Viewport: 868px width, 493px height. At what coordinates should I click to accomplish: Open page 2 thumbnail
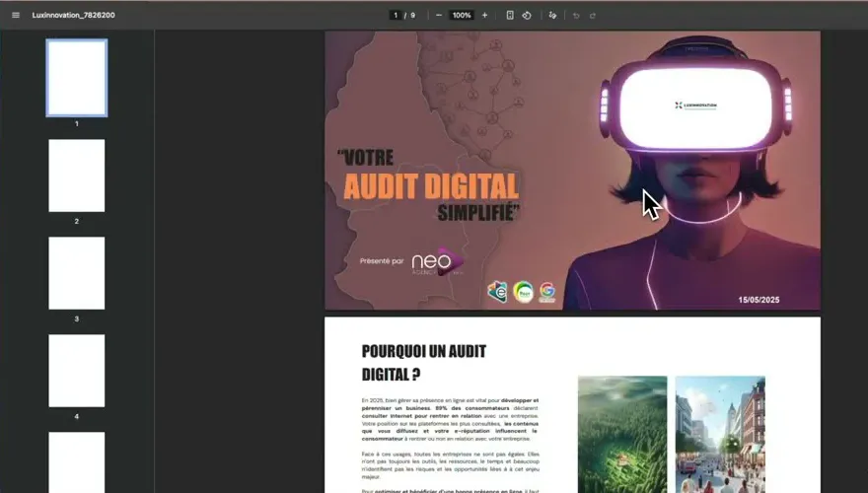76,176
